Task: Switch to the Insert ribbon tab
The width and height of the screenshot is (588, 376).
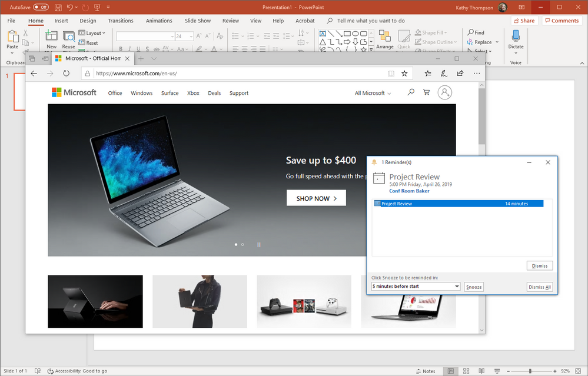Action: [x=61, y=21]
